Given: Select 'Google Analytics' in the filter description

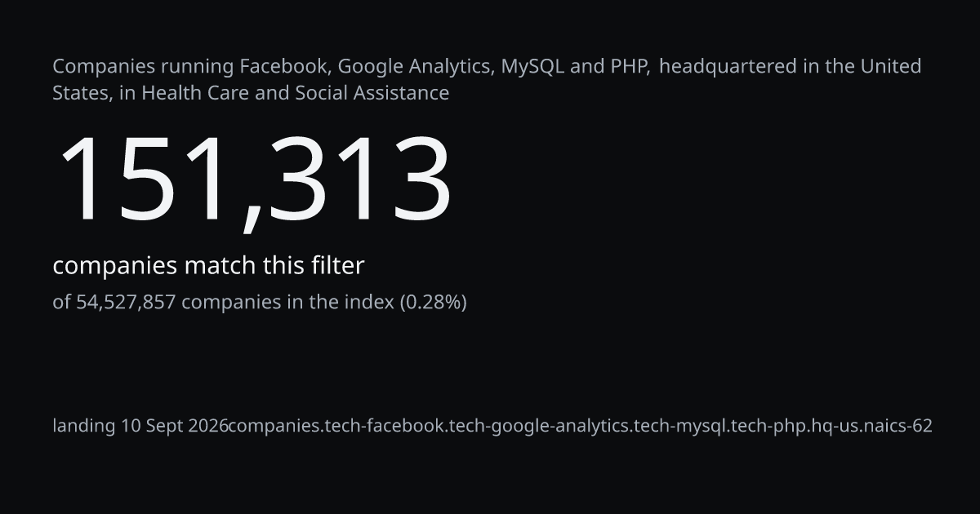Looking at the screenshot, I should click(416, 67).
